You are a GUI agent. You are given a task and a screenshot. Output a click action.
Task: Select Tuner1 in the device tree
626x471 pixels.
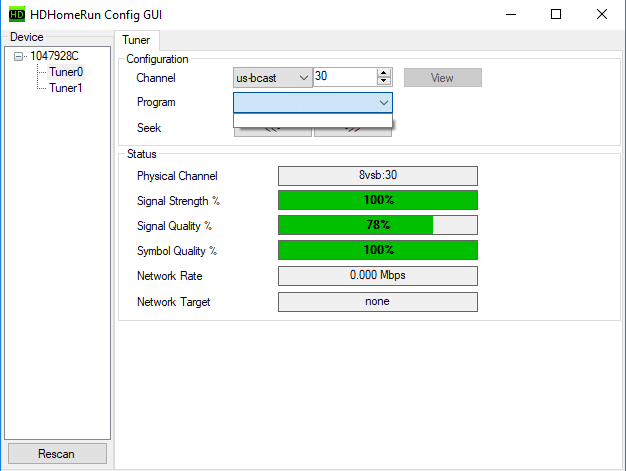(x=66, y=88)
